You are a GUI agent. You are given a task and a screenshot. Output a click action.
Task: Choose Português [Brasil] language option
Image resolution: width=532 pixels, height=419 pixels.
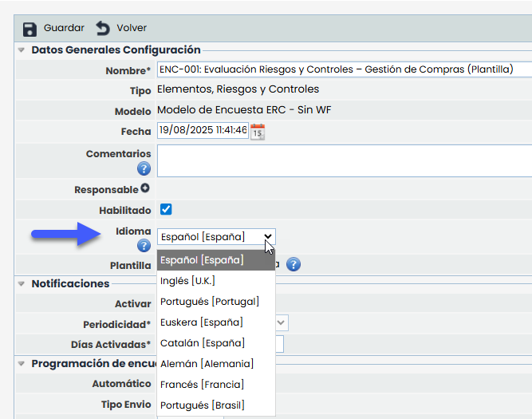[202, 405]
